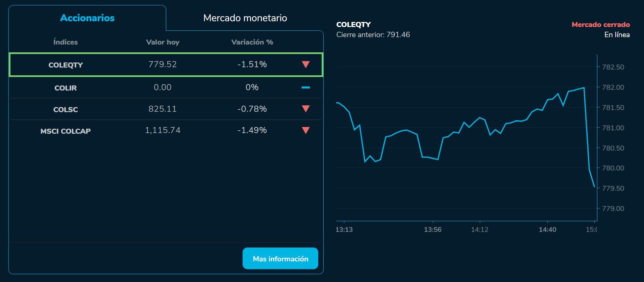Click the red down arrow next to COLEQTY
644x282 pixels.
click(x=305, y=65)
